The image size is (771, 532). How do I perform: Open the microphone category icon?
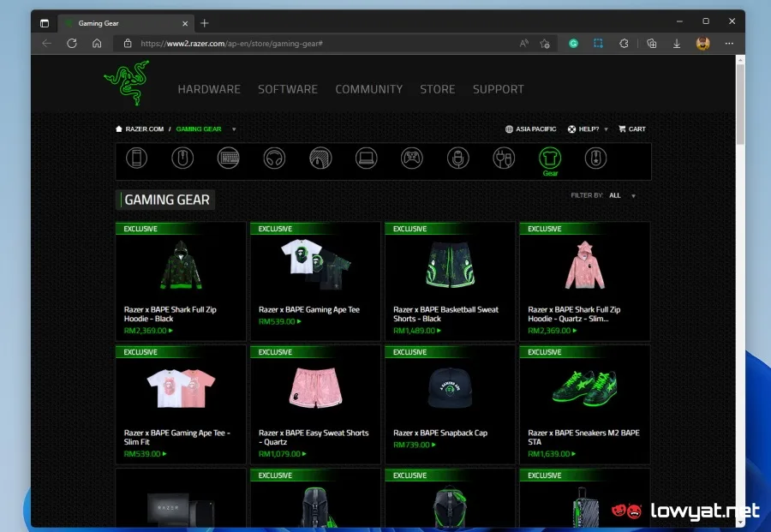pyautogui.click(x=457, y=158)
